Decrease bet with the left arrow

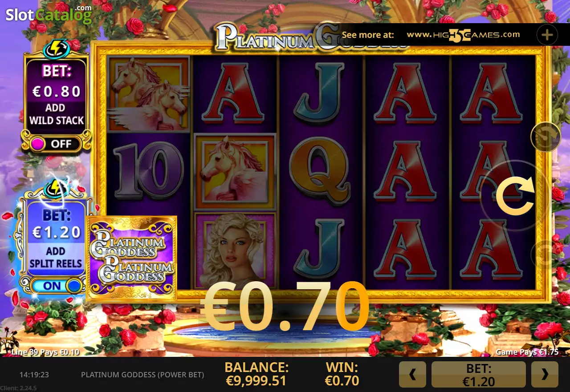pos(413,375)
